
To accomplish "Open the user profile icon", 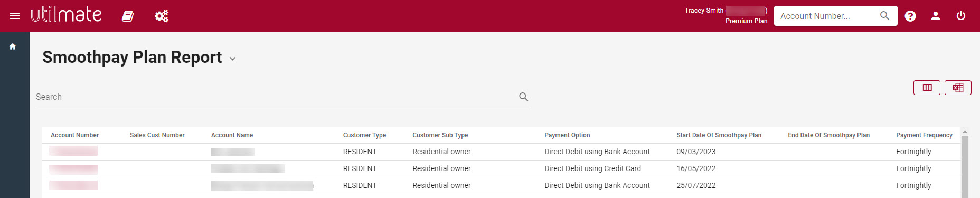I will pos(936,16).
